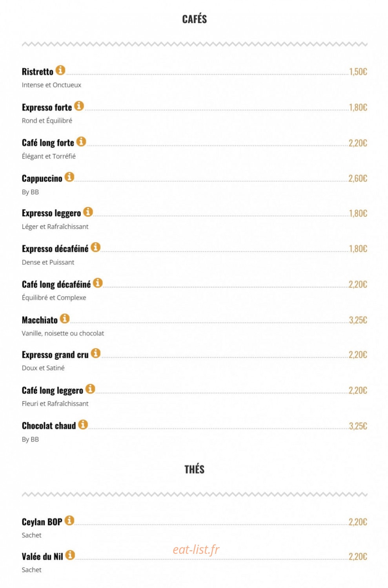Click the info icon next to Chocolat chaud

pyautogui.click(x=83, y=425)
